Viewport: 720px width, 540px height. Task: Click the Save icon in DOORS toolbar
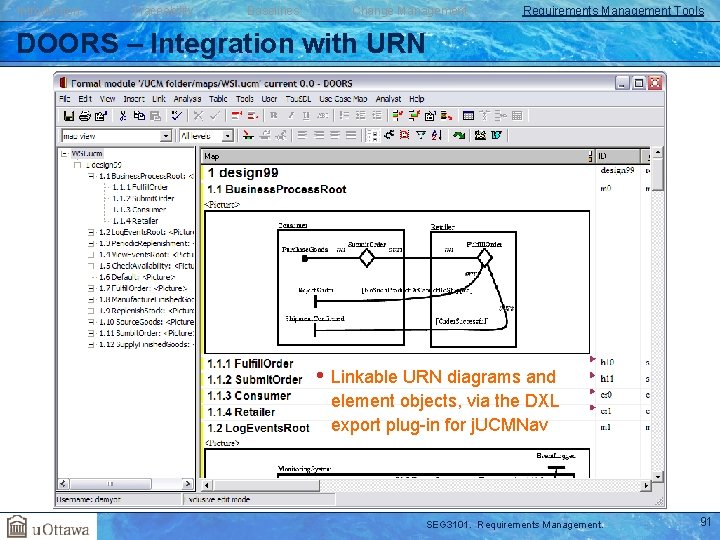pyautogui.click(x=69, y=116)
